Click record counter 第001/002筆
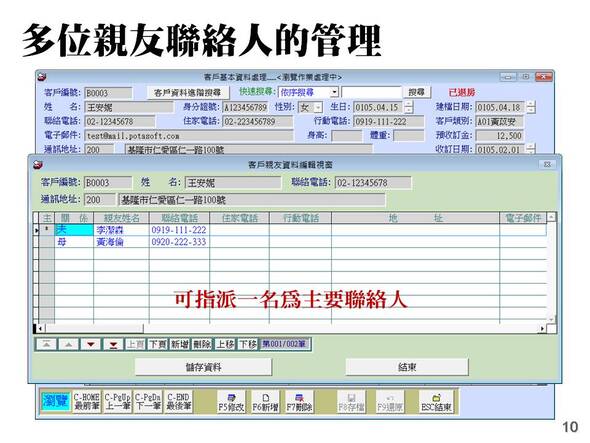The image size is (590, 443). pos(284,344)
